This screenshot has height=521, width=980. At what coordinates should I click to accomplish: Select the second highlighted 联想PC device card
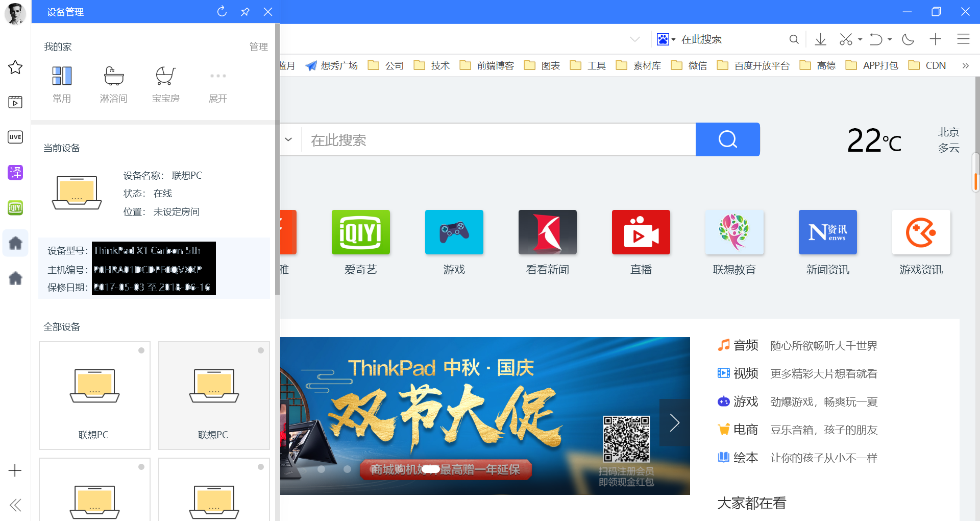[x=214, y=395]
